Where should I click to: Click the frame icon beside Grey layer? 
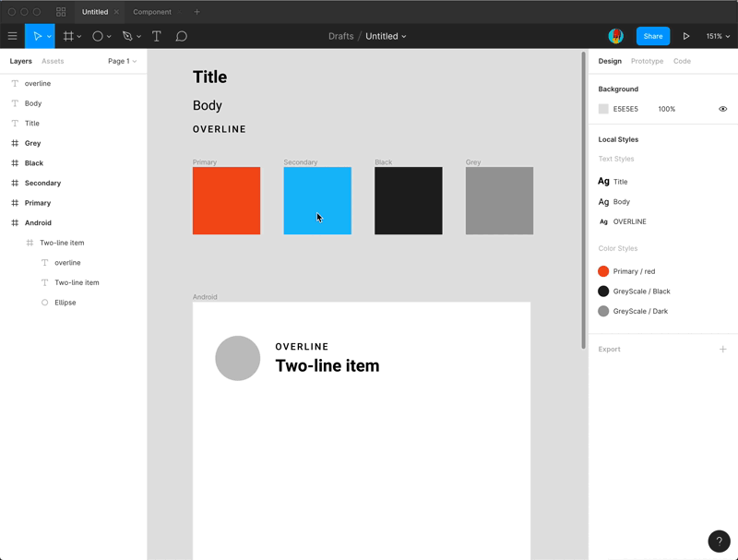pos(15,143)
